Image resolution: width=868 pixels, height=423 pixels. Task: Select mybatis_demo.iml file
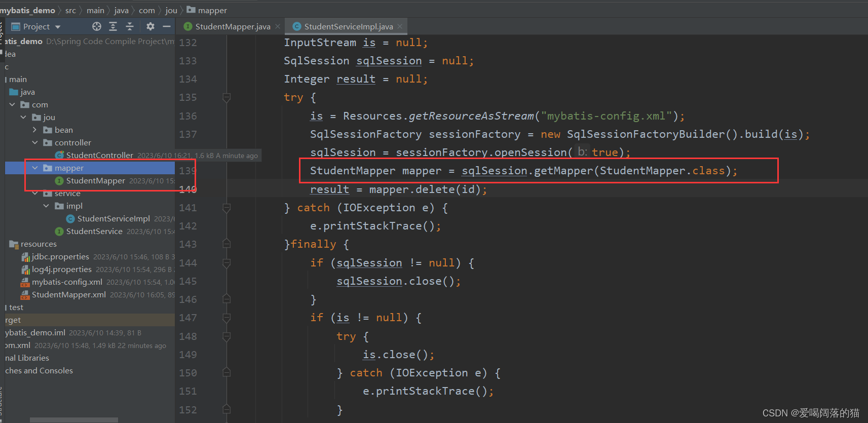tap(35, 332)
